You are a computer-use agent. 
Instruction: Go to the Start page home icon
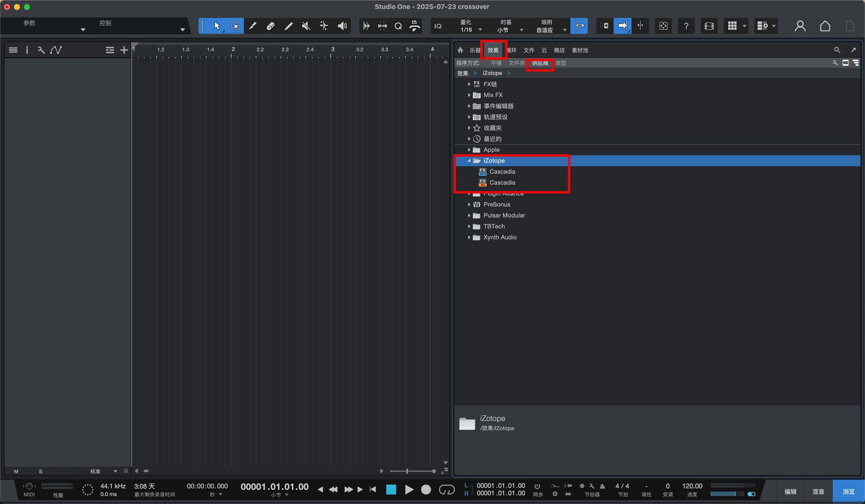(825, 26)
